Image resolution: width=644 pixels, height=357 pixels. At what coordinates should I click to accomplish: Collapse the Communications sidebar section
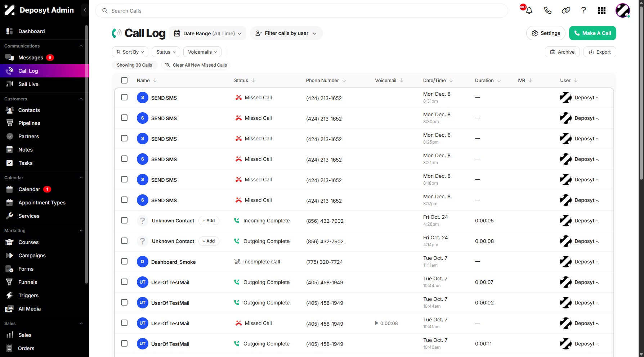[81, 46]
